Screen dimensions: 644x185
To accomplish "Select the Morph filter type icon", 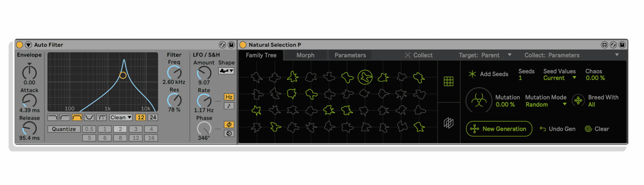I will pos(101,117).
